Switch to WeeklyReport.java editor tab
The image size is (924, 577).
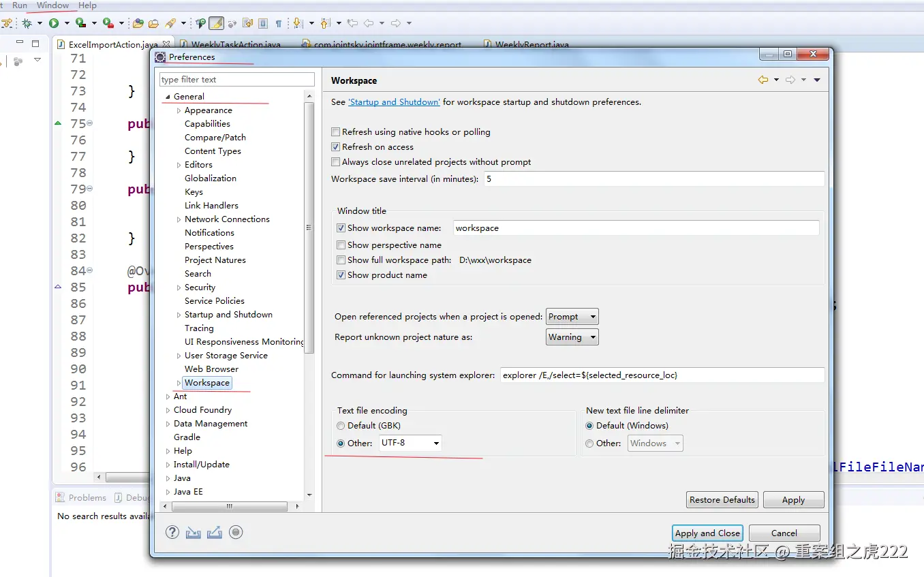[x=532, y=44]
